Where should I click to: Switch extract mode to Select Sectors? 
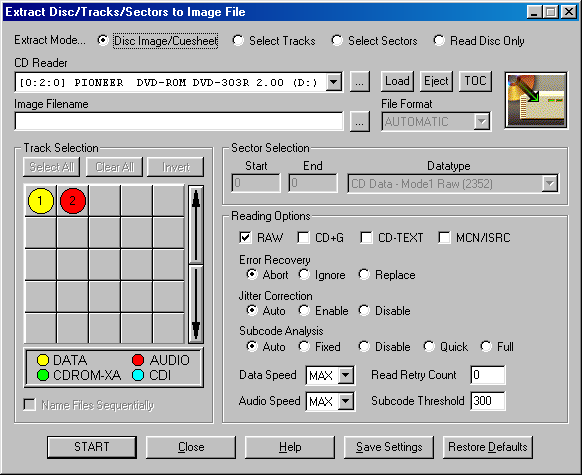tap(375, 41)
